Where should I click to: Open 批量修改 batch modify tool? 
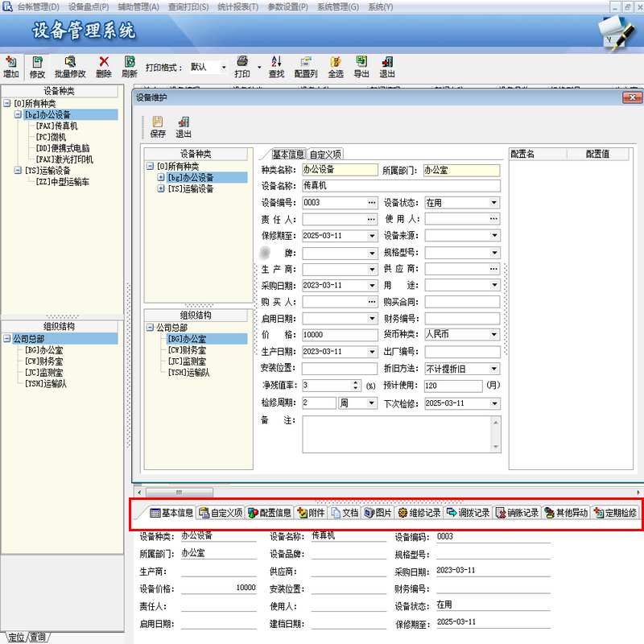(70, 67)
